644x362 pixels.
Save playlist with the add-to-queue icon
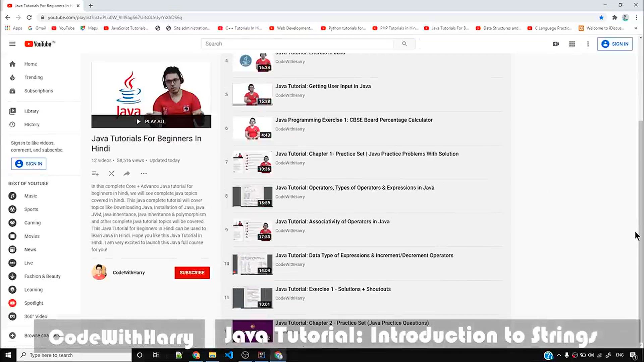pyautogui.click(x=95, y=174)
